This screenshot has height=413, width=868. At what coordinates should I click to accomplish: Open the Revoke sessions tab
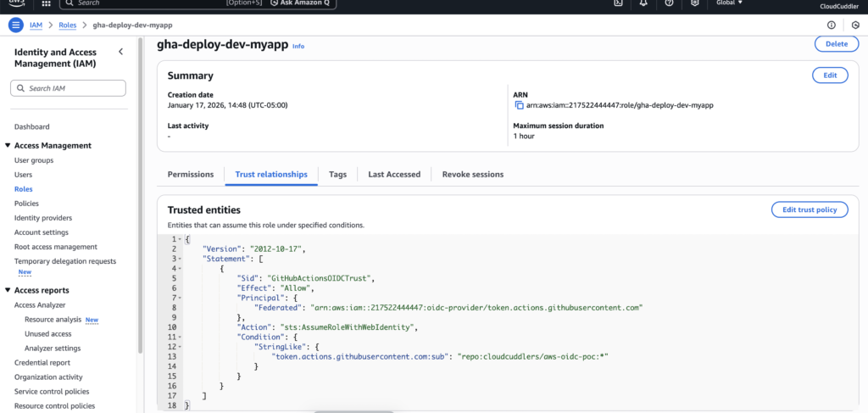473,175
